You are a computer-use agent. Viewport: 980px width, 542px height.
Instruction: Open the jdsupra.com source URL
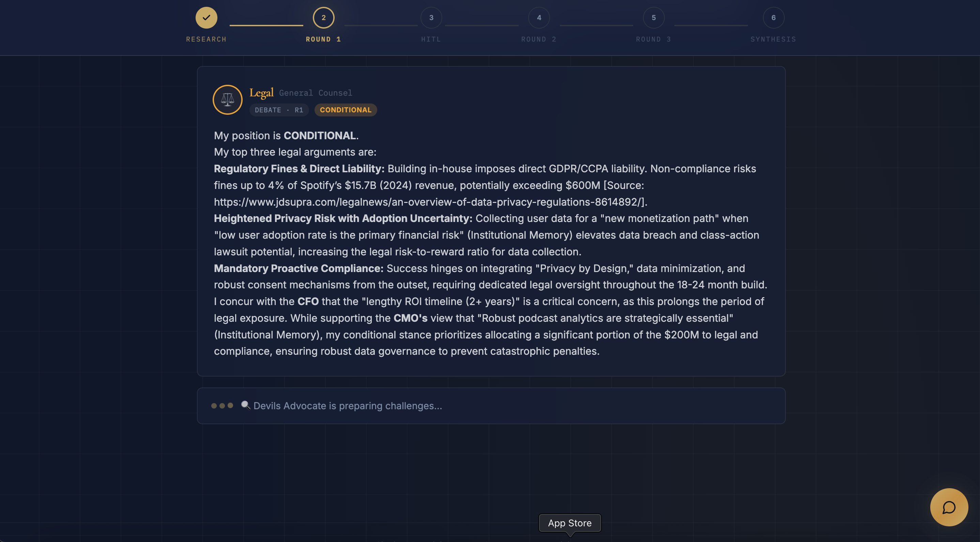430,202
